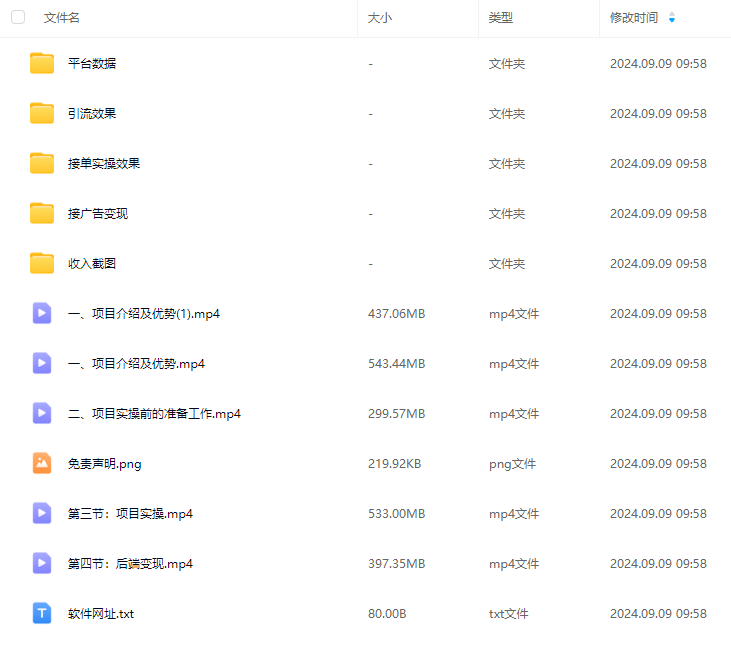The width and height of the screenshot is (731, 646).
Task: Select row by its 543.44MB size cell
Action: [x=396, y=363]
